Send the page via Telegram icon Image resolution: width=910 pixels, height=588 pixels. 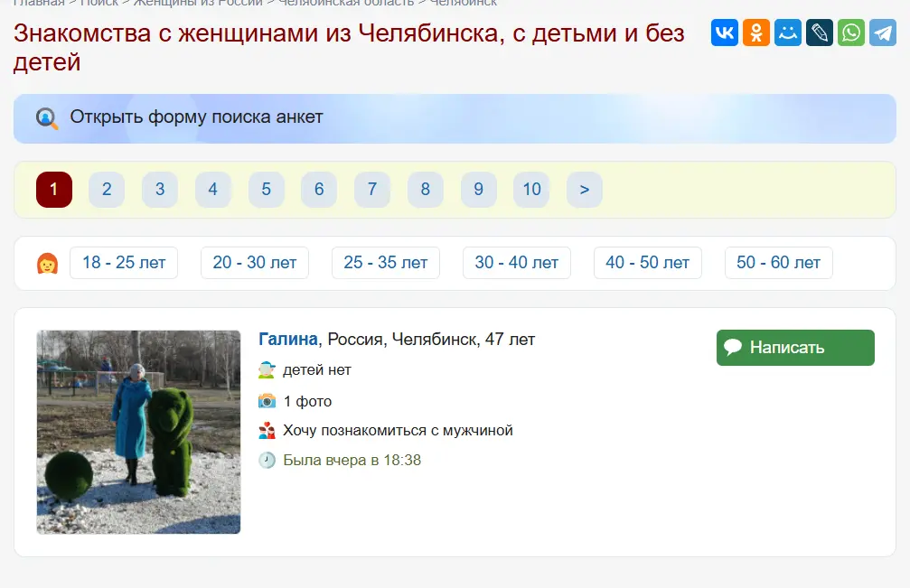(882, 33)
